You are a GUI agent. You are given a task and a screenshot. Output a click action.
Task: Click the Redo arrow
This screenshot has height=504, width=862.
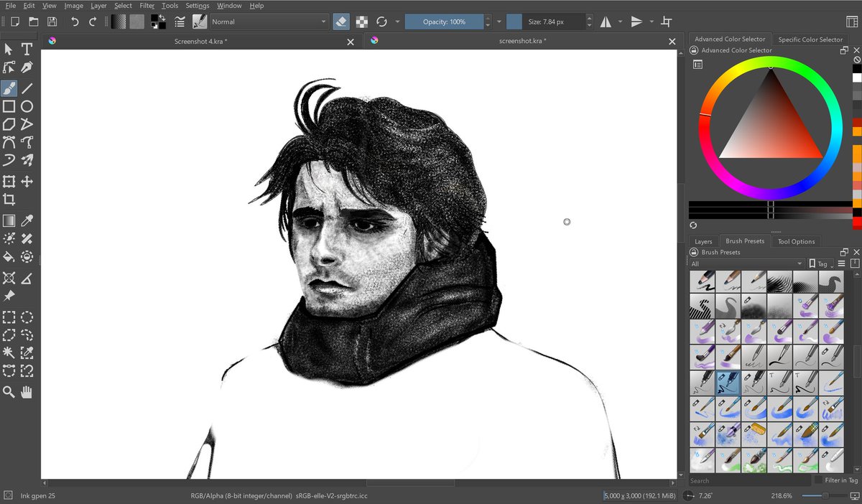(x=93, y=22)
